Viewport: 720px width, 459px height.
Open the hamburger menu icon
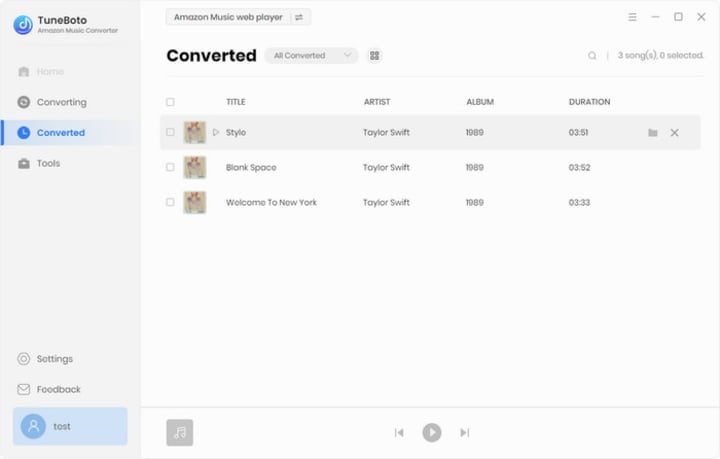[632, 17]
